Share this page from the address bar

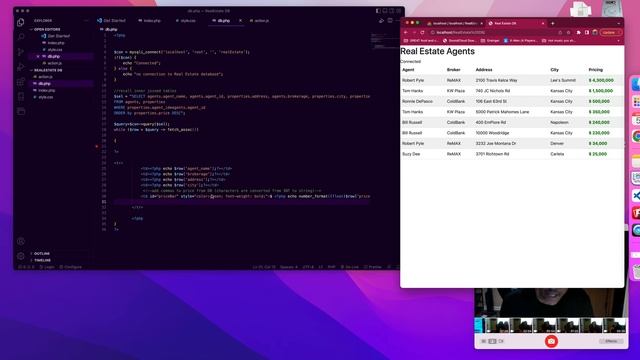pos(560,32)
